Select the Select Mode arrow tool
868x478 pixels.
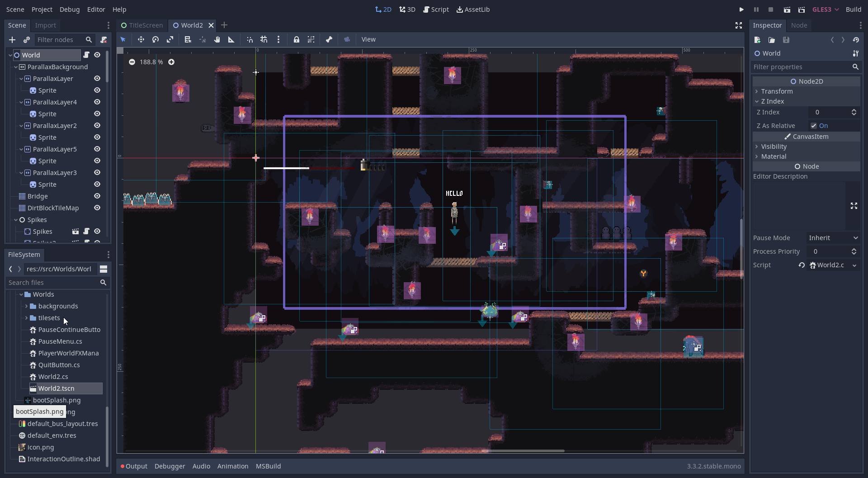click(x=123, y=39)
